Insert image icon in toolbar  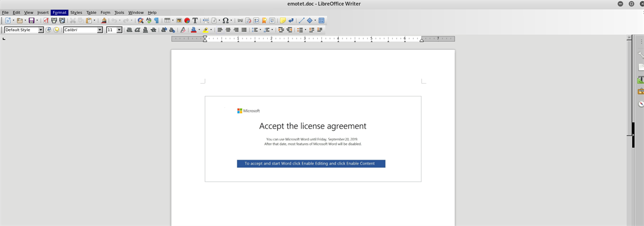point(179,20)
